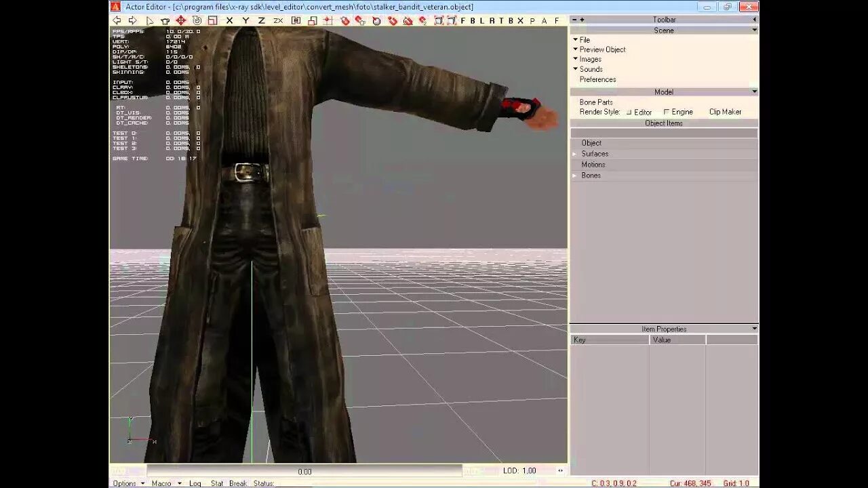
Task: Click the normal alignment snap icon
Action: (x=376, y=20)
